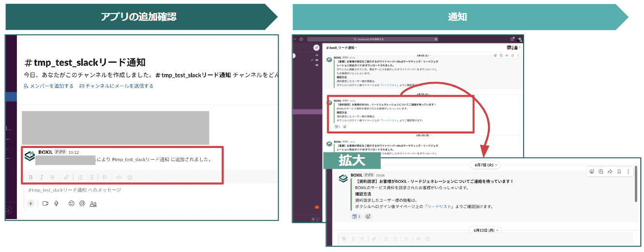Open BOXIL app avatar in tmp_test_slack channel
The height and width of the screenshot is (252, 644).
click(30, 156)
